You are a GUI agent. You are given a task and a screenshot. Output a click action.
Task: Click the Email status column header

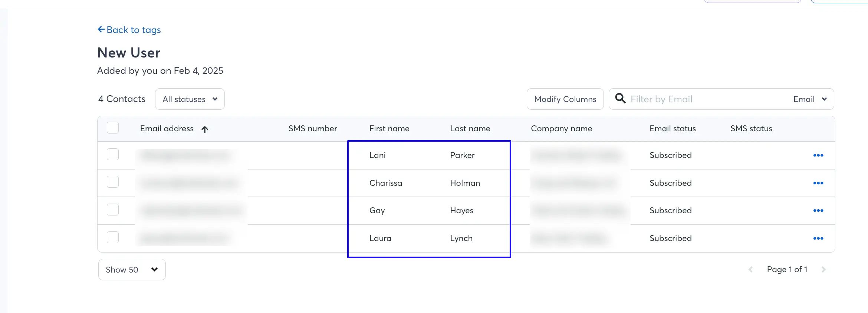(673, 129)
